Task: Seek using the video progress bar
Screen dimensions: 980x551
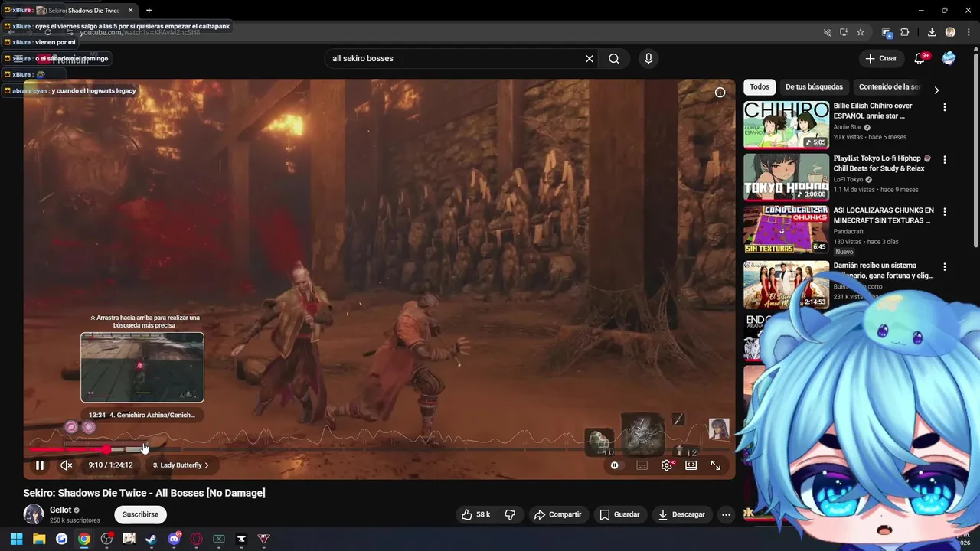Action: point(379,449)
